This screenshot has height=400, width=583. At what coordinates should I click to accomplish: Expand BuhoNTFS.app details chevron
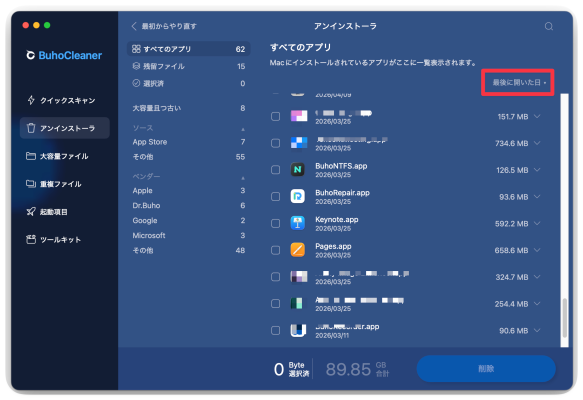pyautogui.click(x=537, y=170)
